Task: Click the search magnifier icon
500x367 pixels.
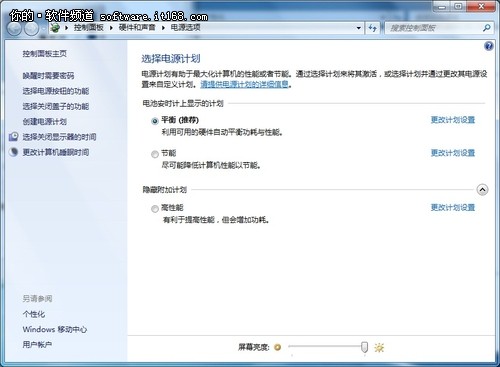Action: click(x=487, y=28)
